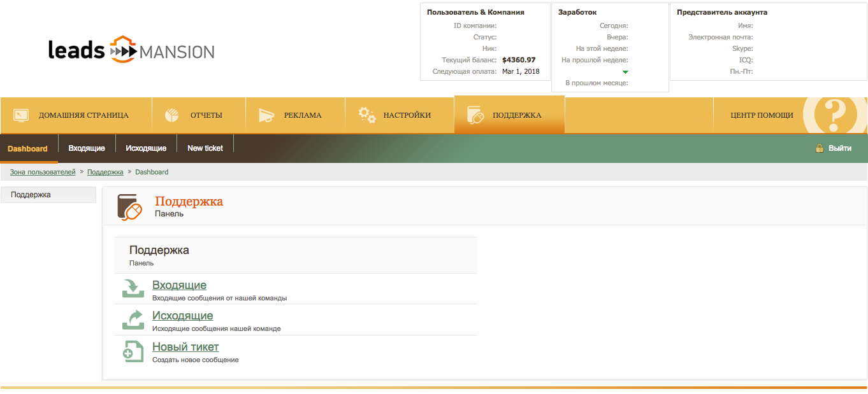Click the monitor icon beside Домашняя страница

click(x=22, y=115)
